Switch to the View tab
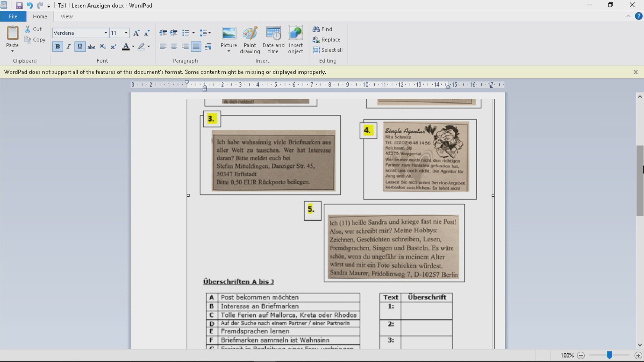This screenshot has height=362, width=644. tap(66, 16)
